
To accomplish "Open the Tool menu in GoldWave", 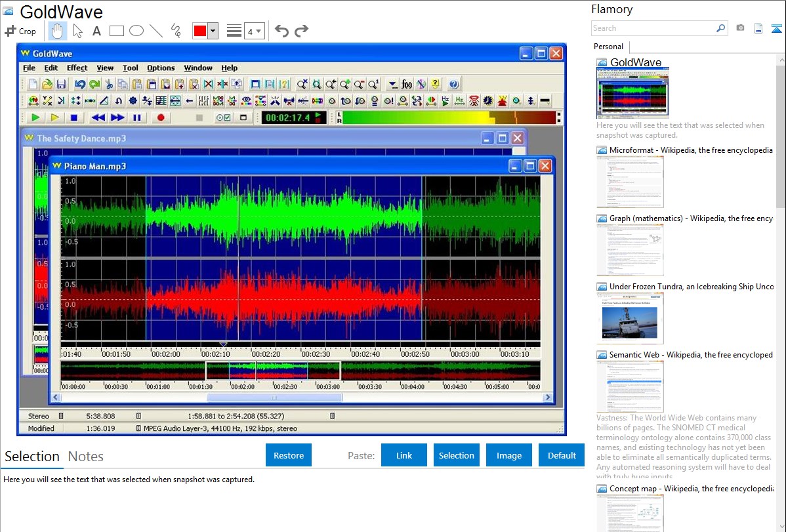I will coord(131,68).
